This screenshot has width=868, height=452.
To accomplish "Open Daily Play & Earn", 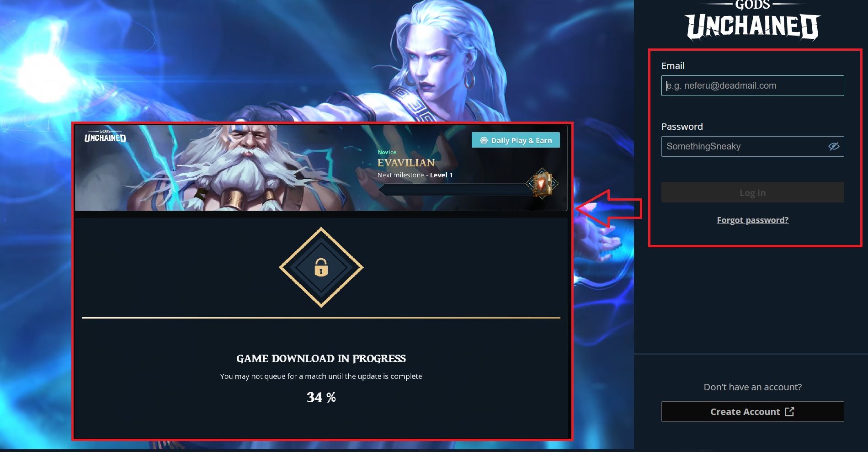I will click(x=516, y=140).
